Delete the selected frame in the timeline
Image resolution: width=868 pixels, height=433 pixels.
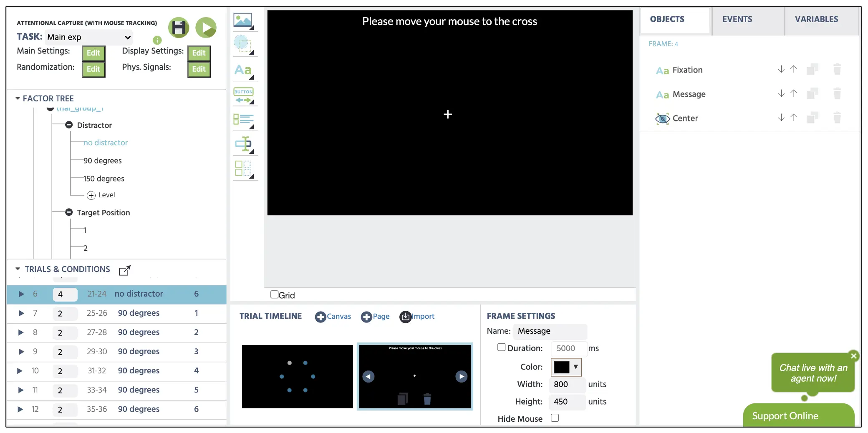(427, 399)
